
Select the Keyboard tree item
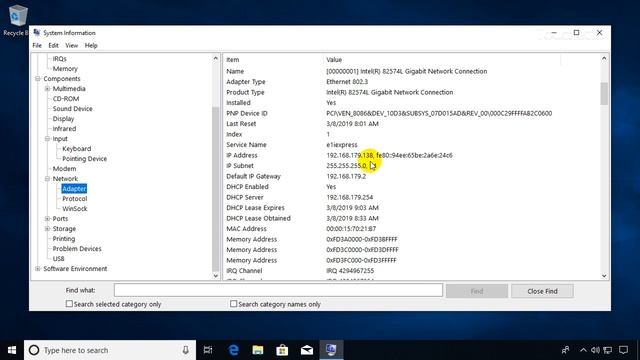(77, 149)
